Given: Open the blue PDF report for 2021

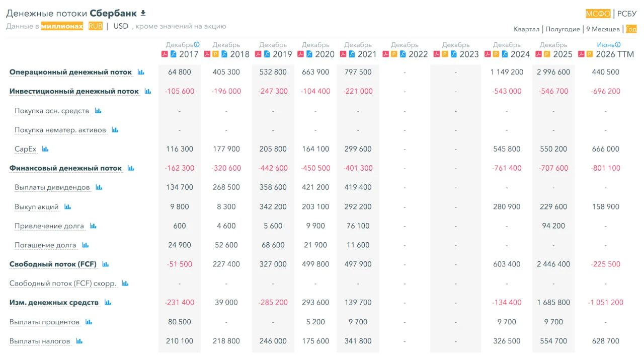Looking at the screenshot, I should pyautogui.click(x=352, y=54).
